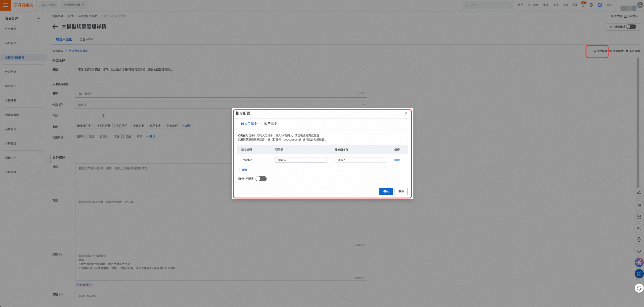The image size is (644, 307).
Task: Open 变量配置 settings
Action: [616, 51]
